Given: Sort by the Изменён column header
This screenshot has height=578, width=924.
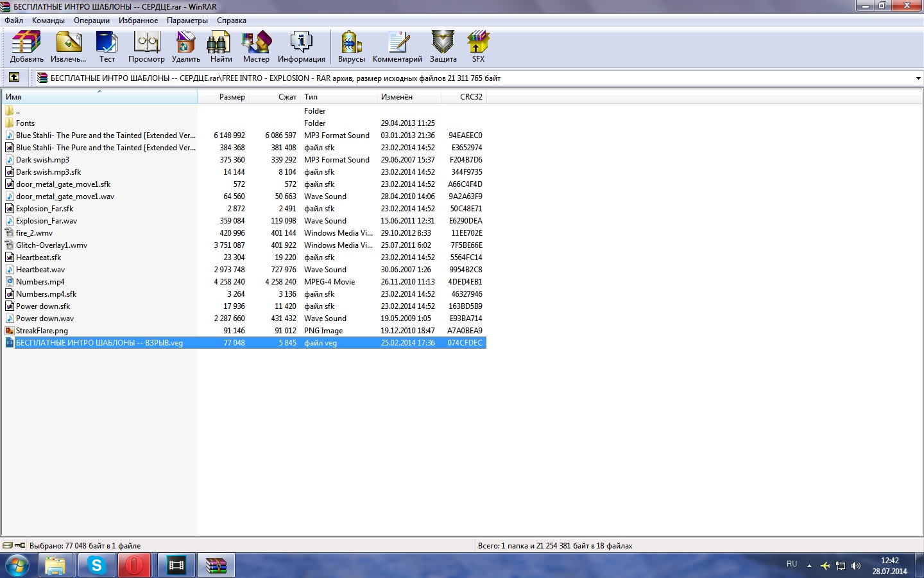Looking at the screenshot, I should coord(409,97).
